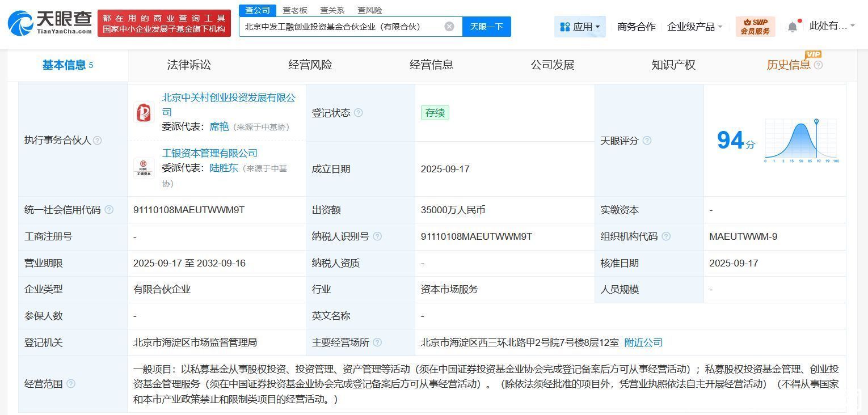Click the ICBC 工银资本 company logo
The width and height of the screenshot is (868, 415).
tap(144, 168)
